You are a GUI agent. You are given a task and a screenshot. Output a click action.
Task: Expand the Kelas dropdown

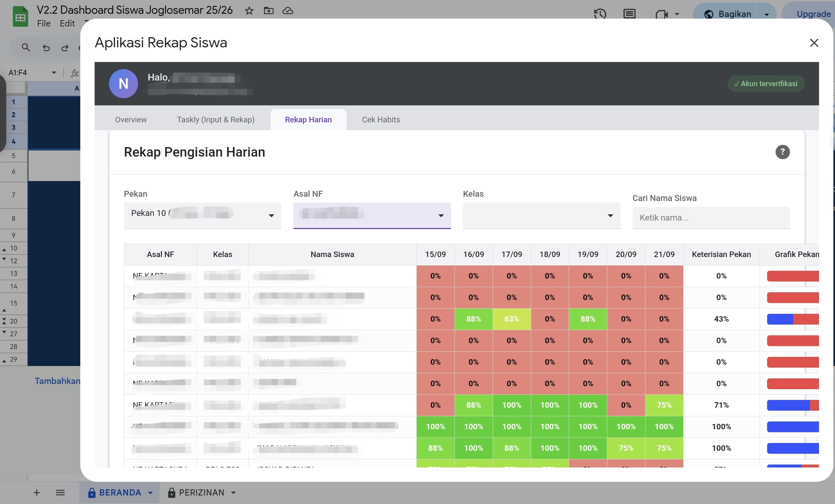(x=541, y=215)
